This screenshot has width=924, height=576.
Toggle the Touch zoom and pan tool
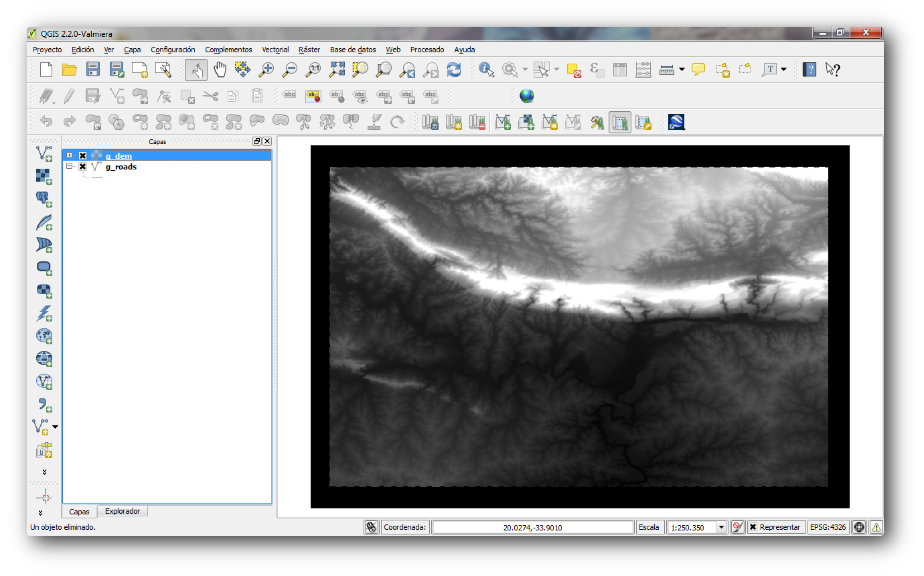click(x=196, y=69)
